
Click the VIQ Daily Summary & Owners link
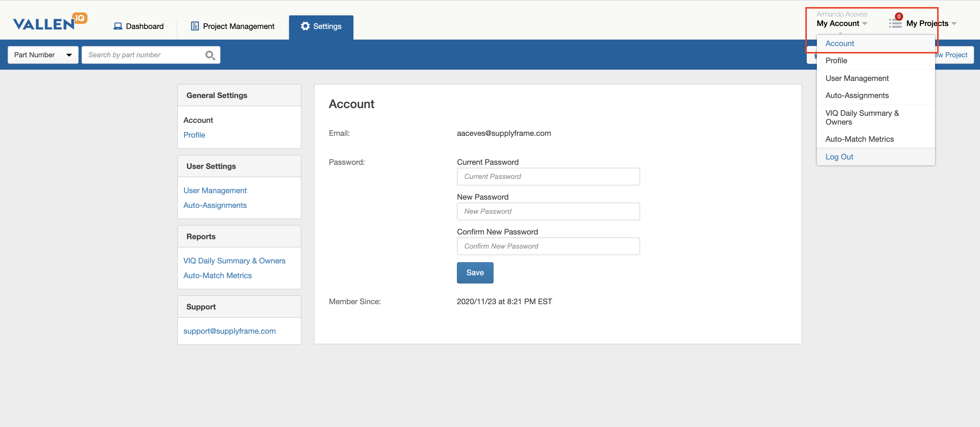click(x=234, y=260)
